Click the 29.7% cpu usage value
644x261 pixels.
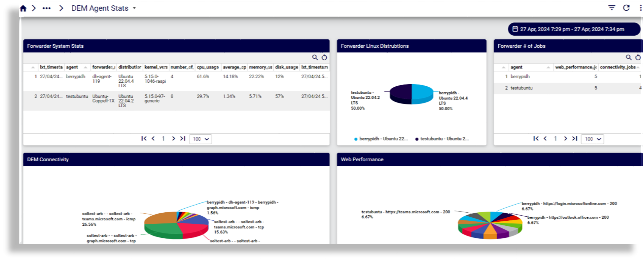[x=203, y=96]
